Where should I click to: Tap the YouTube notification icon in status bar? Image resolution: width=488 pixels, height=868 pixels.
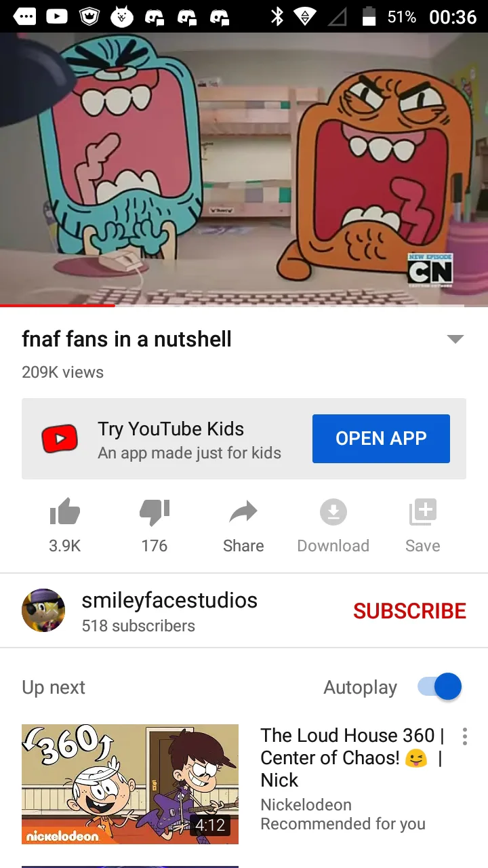coord(57,16)
